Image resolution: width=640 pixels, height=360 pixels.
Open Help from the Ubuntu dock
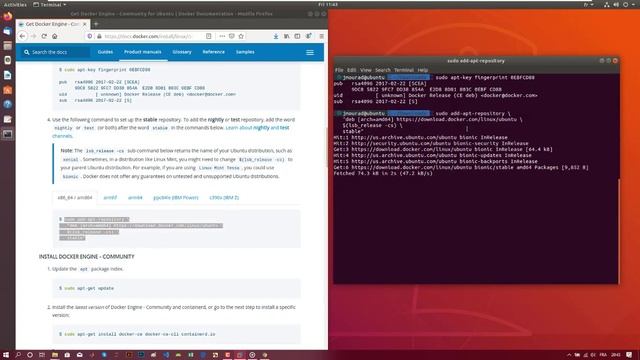click(8, 104)
